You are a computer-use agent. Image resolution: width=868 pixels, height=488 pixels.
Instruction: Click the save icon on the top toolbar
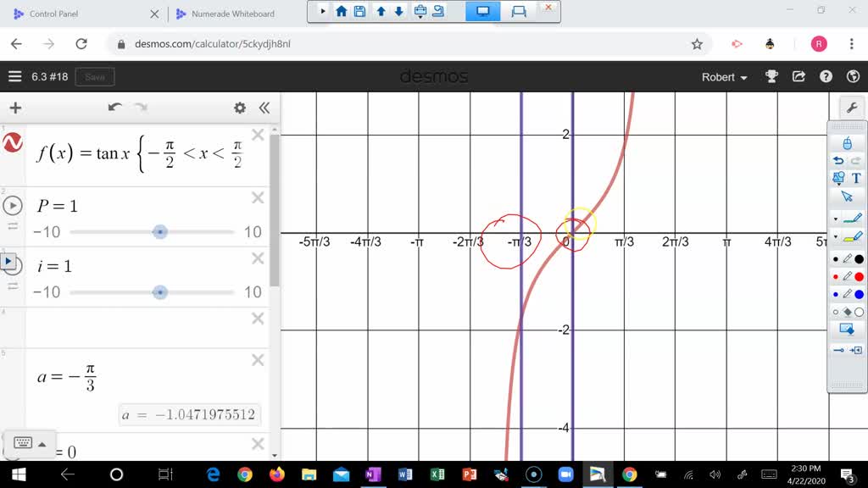[x=358, y=12]
